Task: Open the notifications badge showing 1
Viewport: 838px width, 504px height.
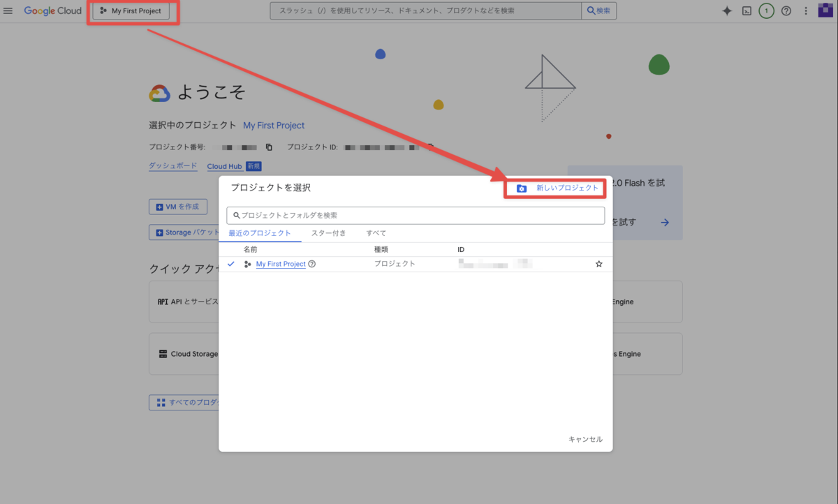Action: pos(766,11)
